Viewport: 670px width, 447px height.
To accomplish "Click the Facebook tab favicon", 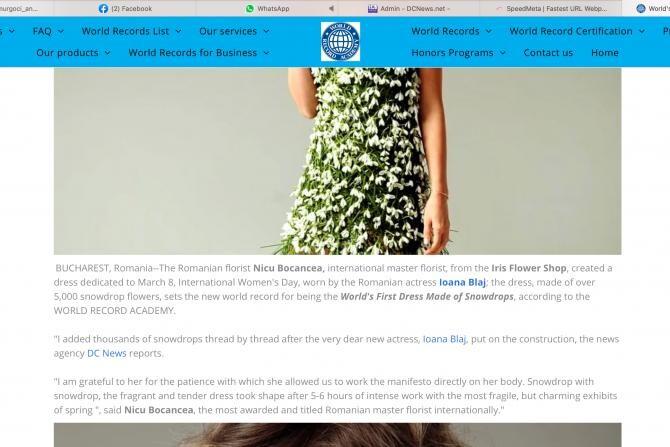I will point(103,8).
